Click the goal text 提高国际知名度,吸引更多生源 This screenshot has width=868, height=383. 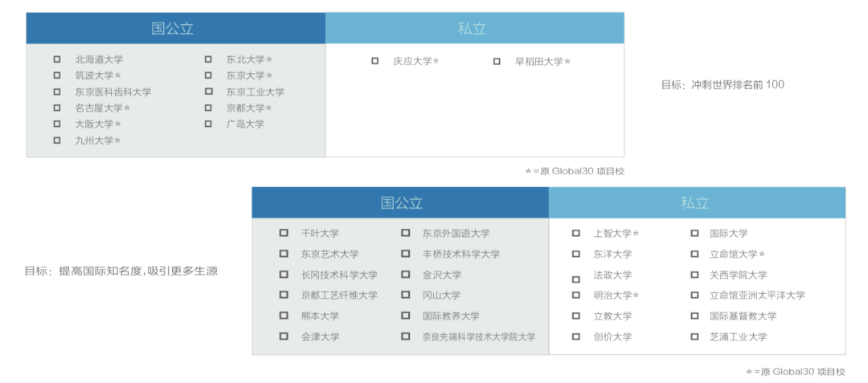[138, 271]
